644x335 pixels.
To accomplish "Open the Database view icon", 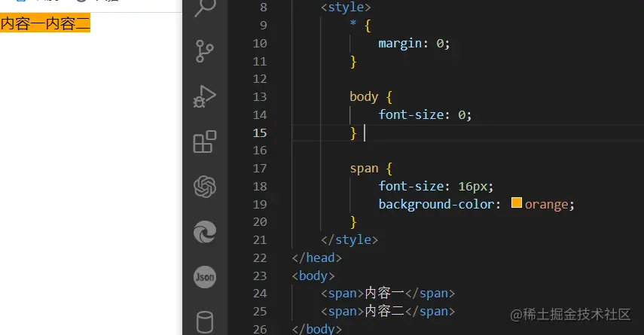I will pos(205,322).
